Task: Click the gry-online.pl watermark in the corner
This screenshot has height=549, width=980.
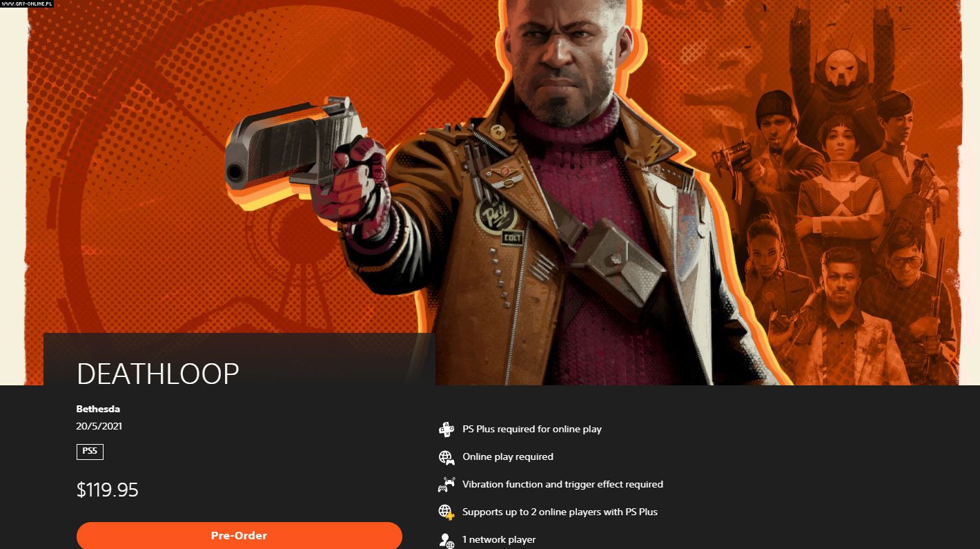Action: (27, 3)
